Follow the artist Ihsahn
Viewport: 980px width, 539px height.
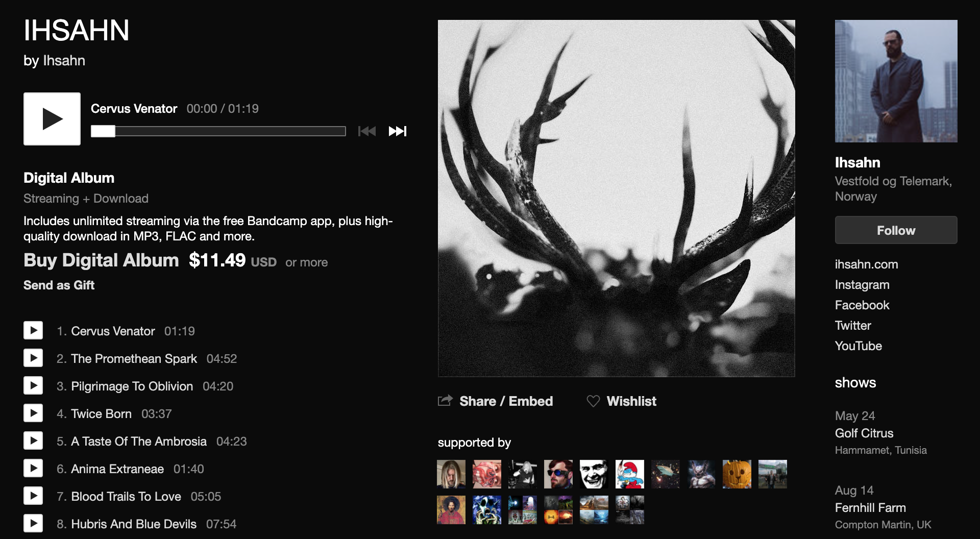[x=896, y=230]
